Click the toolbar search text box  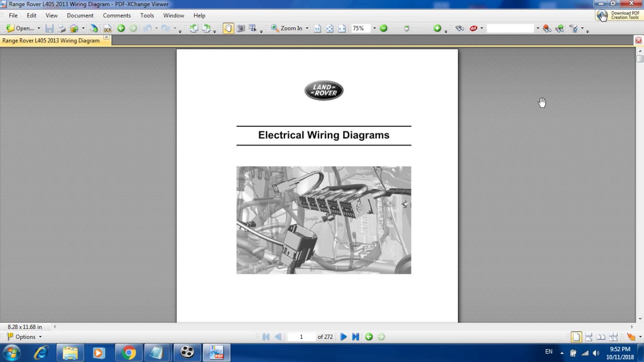point(511,28)
